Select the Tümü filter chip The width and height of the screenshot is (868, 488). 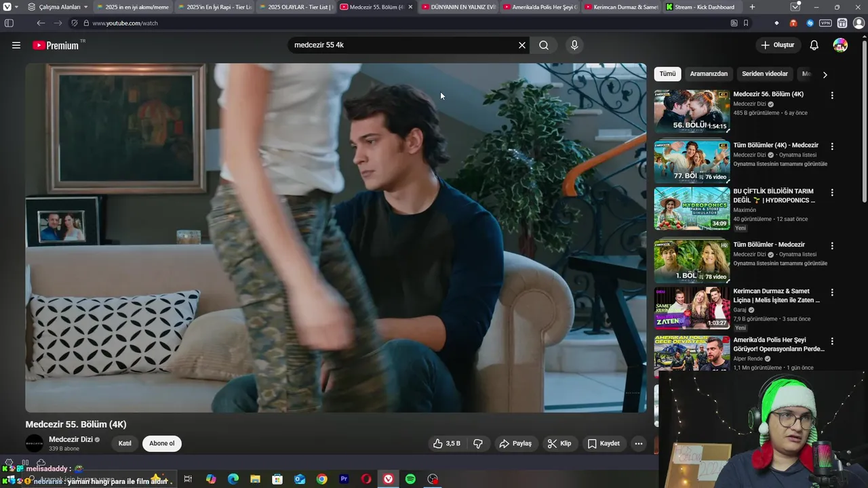667,74
